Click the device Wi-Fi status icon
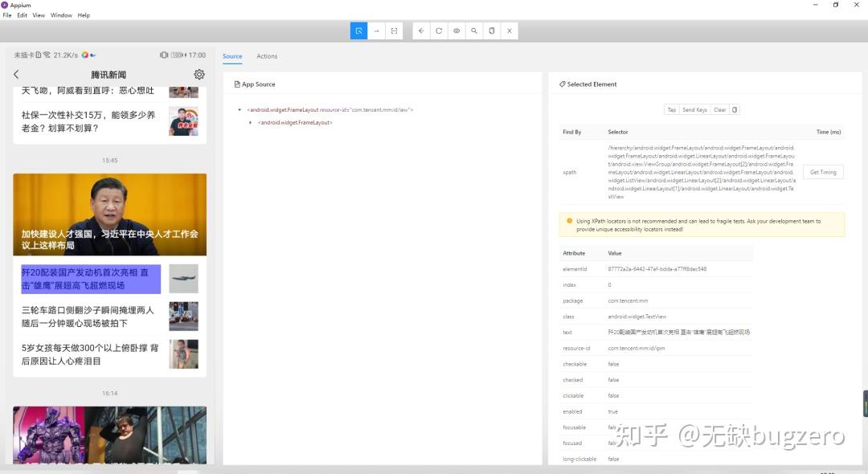This screenshot has width=868, height=474. point(47,55)
